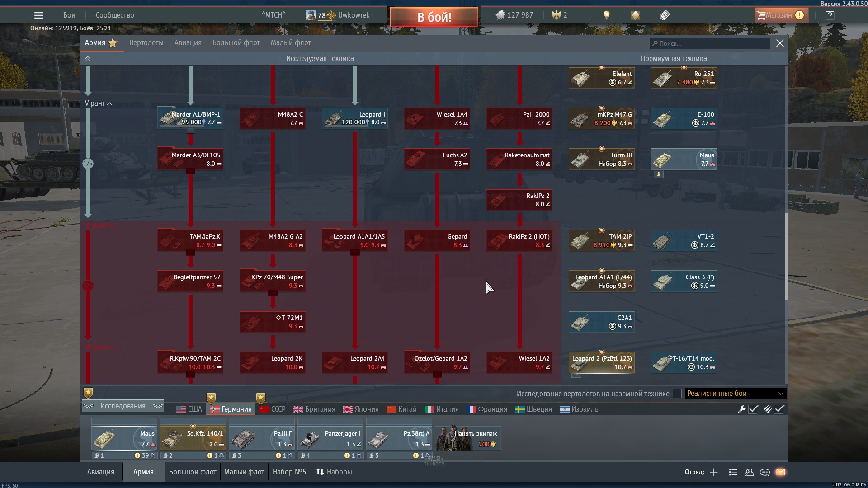Image resolution: width=868 pixels, height=488 pixels.
Task: Click the Поиск search field
Action: (x=710, y=43)
